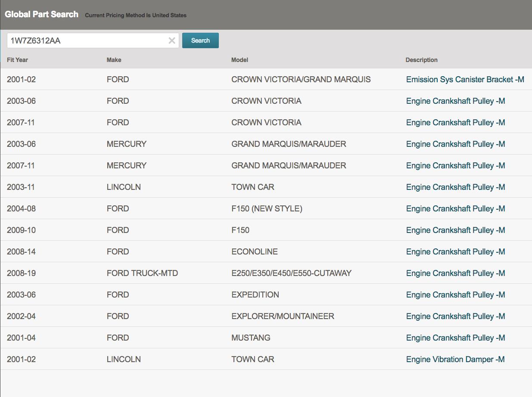Select the 2002-04 fit year cell
532x397 pixels.
(x=21, y=316)
